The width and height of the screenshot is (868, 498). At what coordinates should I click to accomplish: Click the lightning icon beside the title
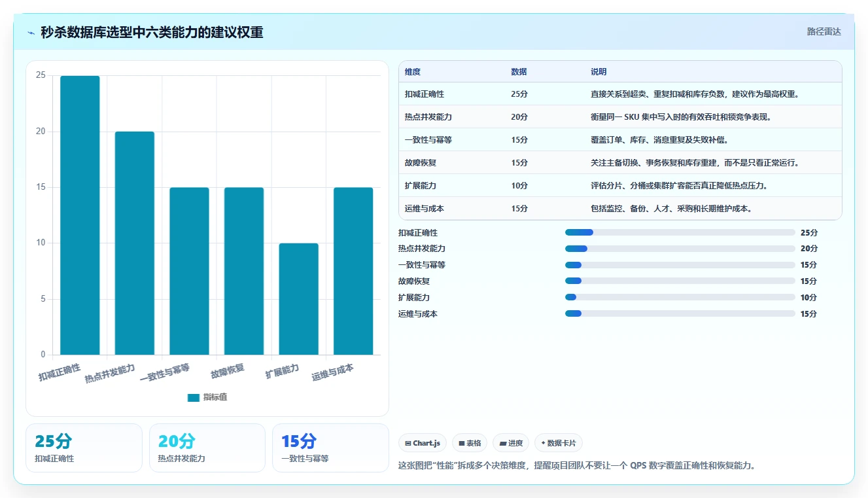tap(31, 33)
